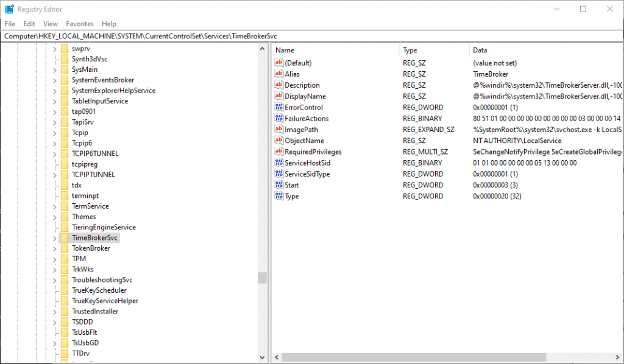Open the Favorites menu
The height and width of the screenshot is (364, 624).
point(80,24)
